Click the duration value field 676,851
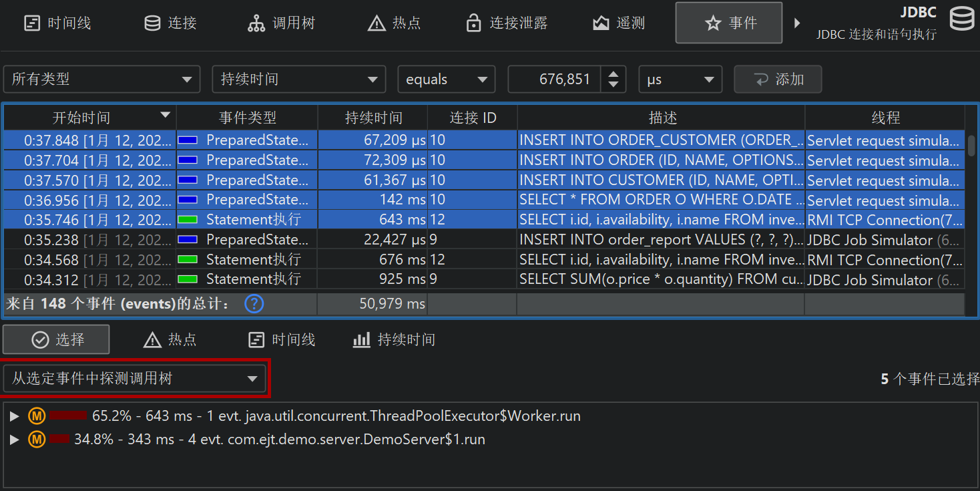Image resolution: width=980 pixels, height=491 pixels. point(554,79)
